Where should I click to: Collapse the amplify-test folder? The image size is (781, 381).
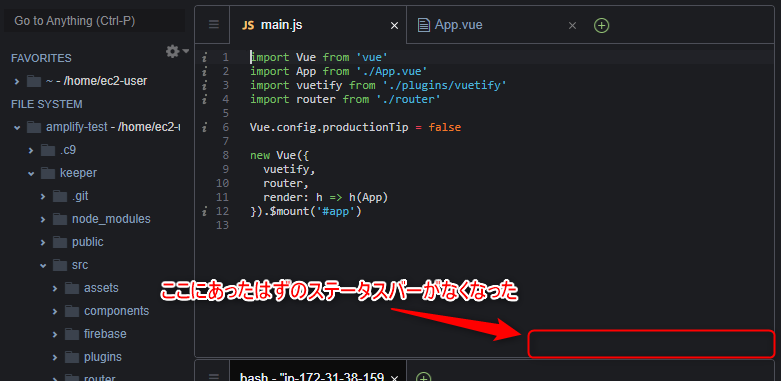tap(17, 127)
